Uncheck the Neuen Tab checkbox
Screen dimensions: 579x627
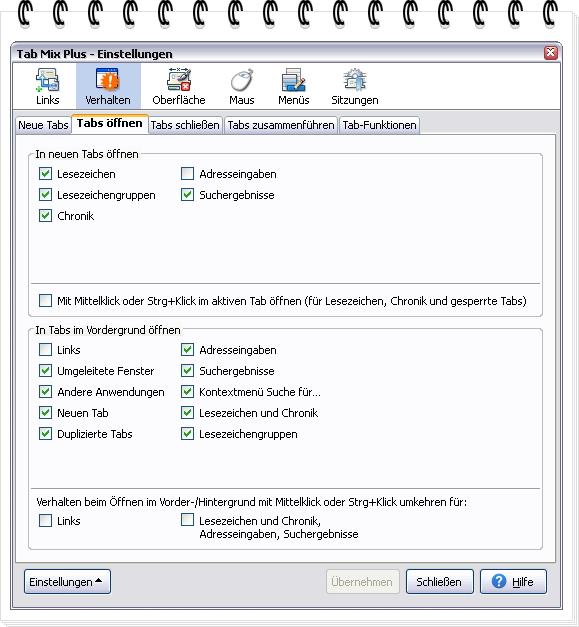tap(45, 412)
